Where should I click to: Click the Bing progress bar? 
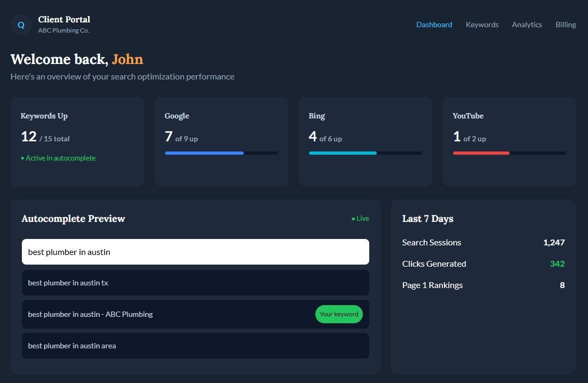point(365,153)
